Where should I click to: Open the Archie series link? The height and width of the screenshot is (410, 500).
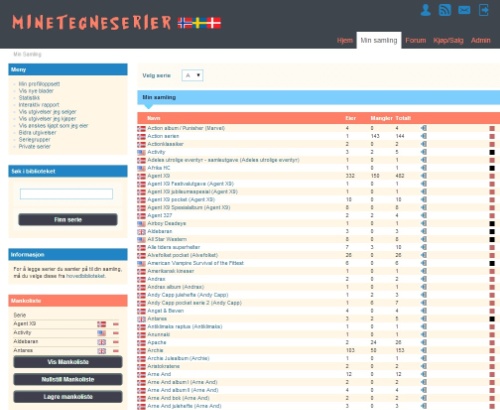[x=155, y=350]
